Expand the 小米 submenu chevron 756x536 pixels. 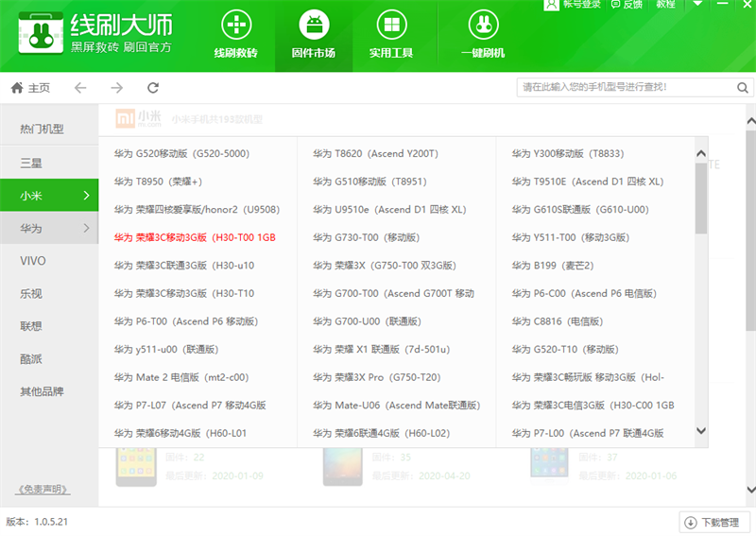click(x=86, y=196)
